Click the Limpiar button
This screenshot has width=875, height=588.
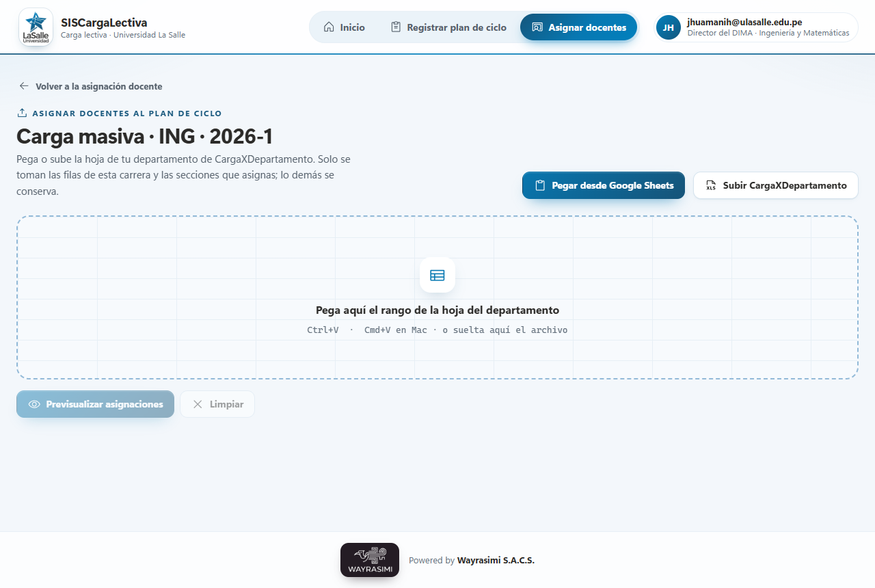coord(217,404)
